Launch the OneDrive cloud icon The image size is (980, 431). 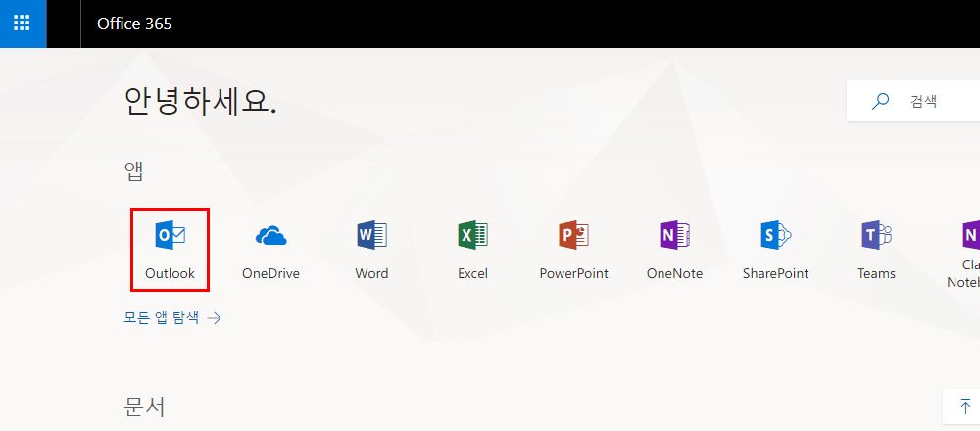[270, 236]
